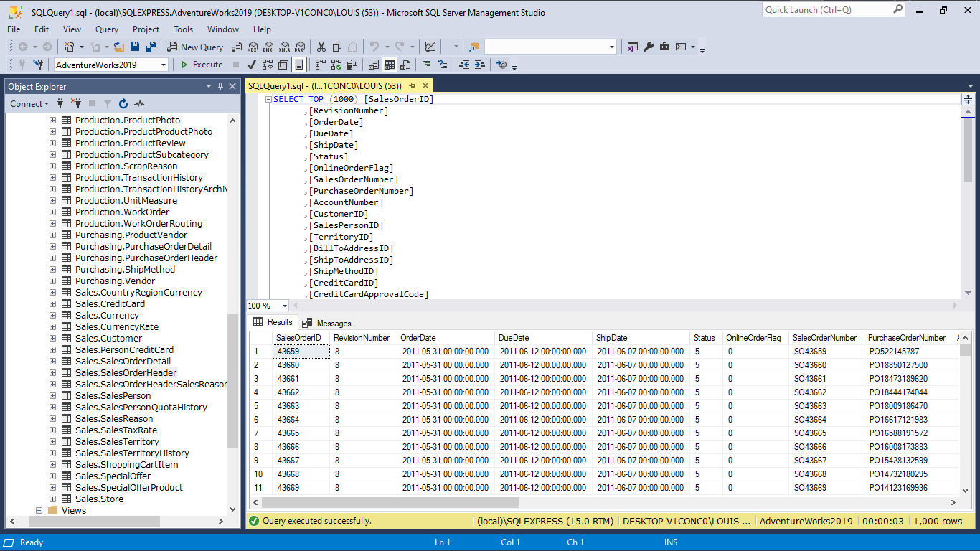Click Uncomment selected lines icon
This screenshot has width=980, height=551.
tap(443, 65)
